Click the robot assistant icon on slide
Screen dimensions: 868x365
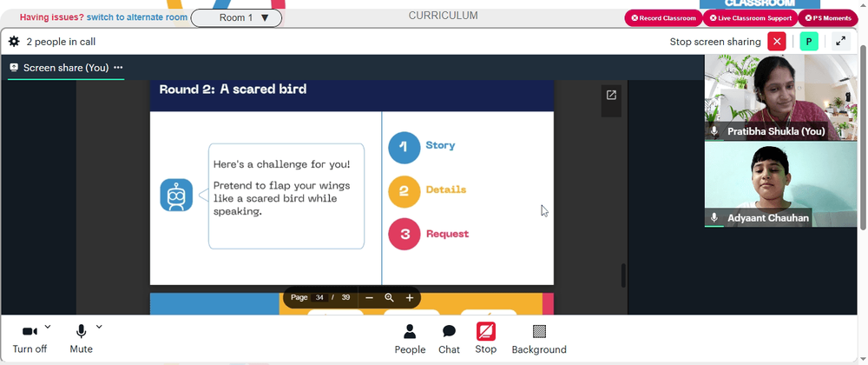click(176, 195)
